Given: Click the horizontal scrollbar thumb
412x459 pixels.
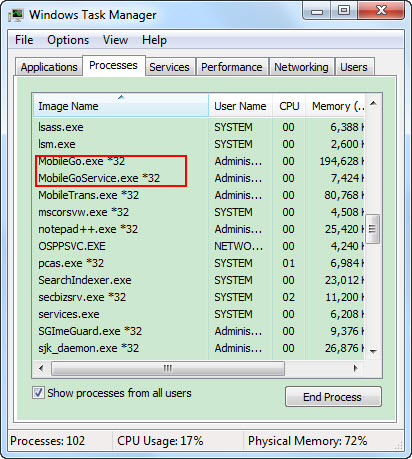Looking at the screenshot, I should point(168,368).
